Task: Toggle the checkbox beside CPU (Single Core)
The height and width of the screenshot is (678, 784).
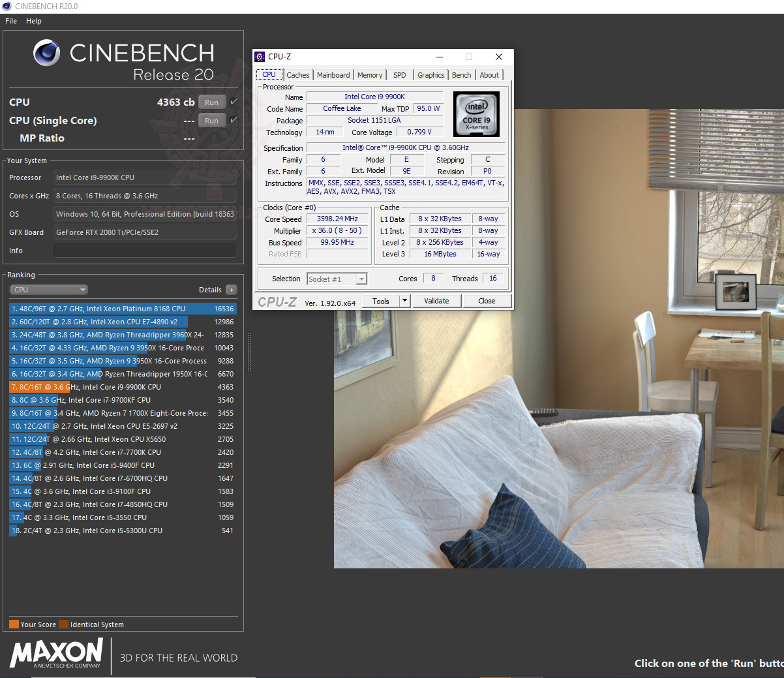Action: [234, 120]
